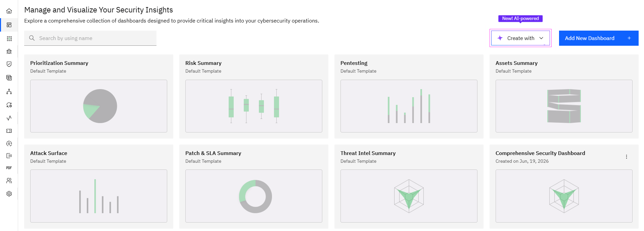Open the Prioritization Summary pie chart thumbnail
Screen dimensions: 644x231
(x=99, y=106)
